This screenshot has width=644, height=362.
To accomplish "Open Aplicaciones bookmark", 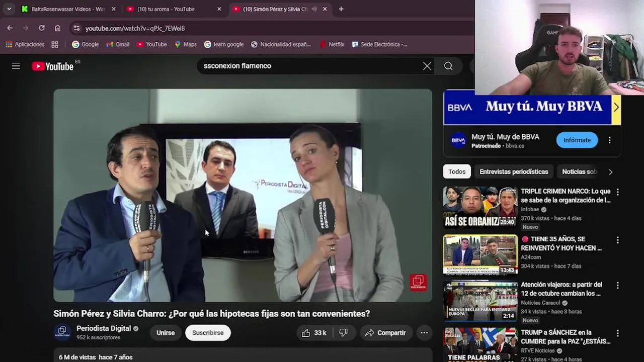I will click(x=25, y=44).
